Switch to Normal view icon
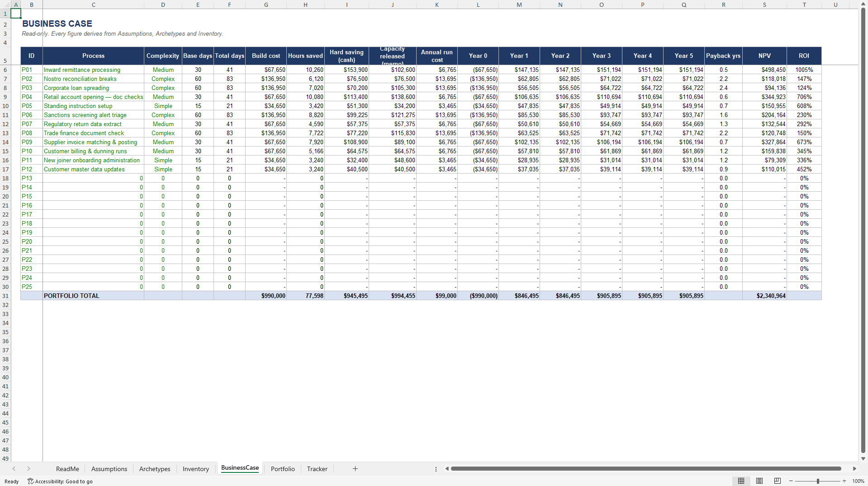868x486 pixels. click(741, 481)
